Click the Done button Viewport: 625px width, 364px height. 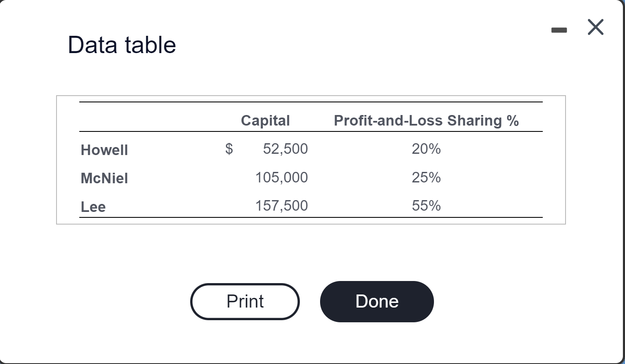tap(377, 301)
